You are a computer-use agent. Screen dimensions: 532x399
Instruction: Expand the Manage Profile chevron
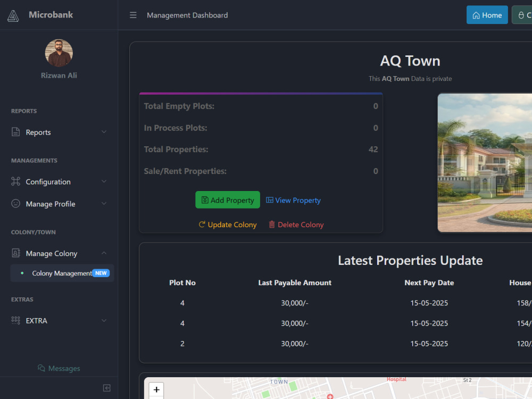pyautogui.click(x=104, y=204)
